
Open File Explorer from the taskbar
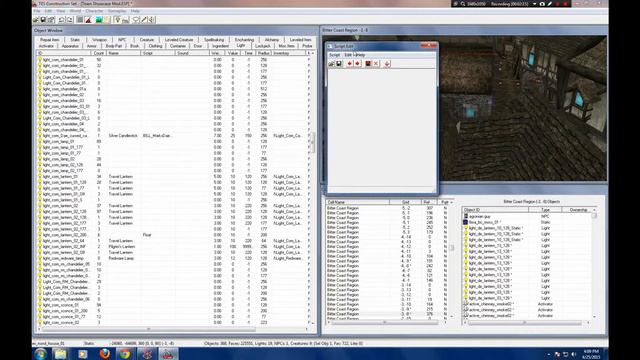click(60, 354)
